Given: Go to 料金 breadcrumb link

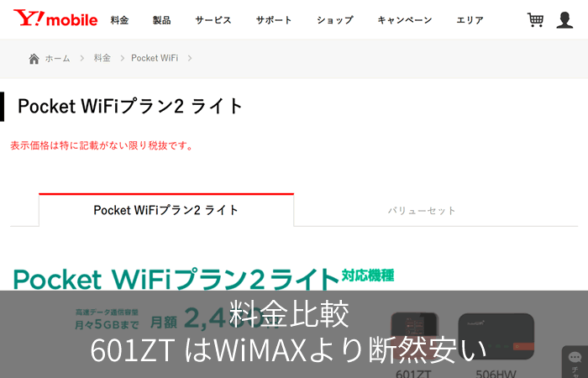Looking at the screenshot, I should pos(102,58).
